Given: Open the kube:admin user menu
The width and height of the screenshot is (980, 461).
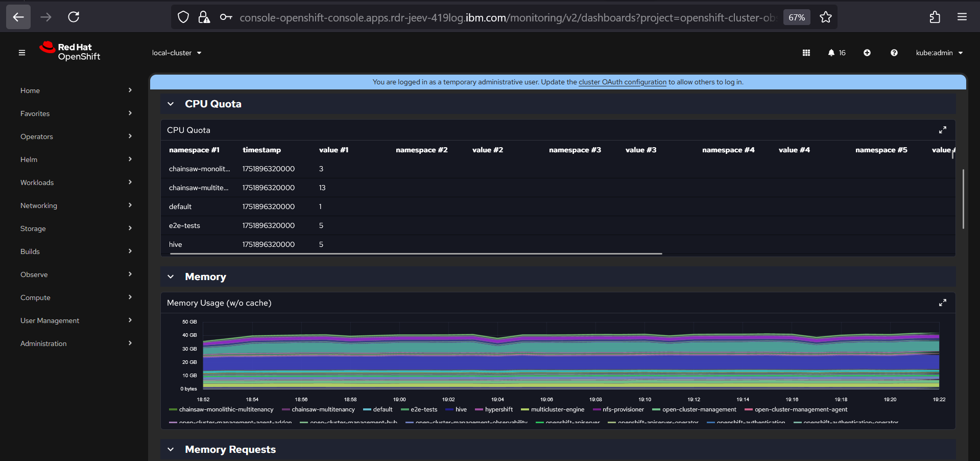Looking at the screenshot, I should point(939,53).
